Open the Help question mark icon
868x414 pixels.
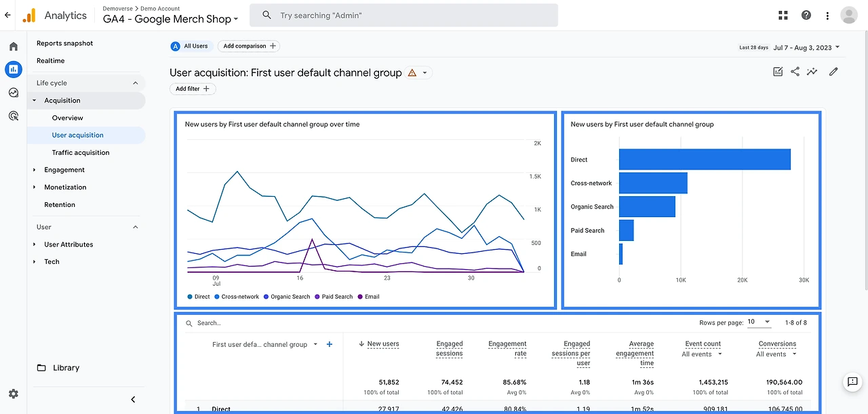tap(806, 16)
